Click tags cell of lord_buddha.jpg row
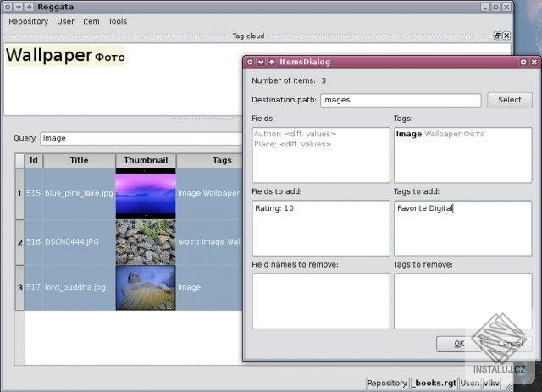Image resolution: width=542 pixels, height=392 pixels. [x=209, y=288]
